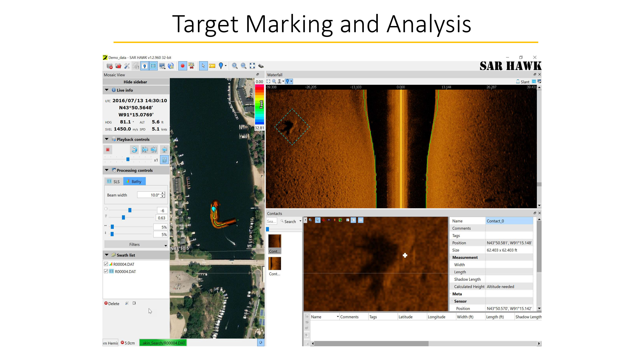
Task: Click the restart loop playback button
Action: pos(134,149)
